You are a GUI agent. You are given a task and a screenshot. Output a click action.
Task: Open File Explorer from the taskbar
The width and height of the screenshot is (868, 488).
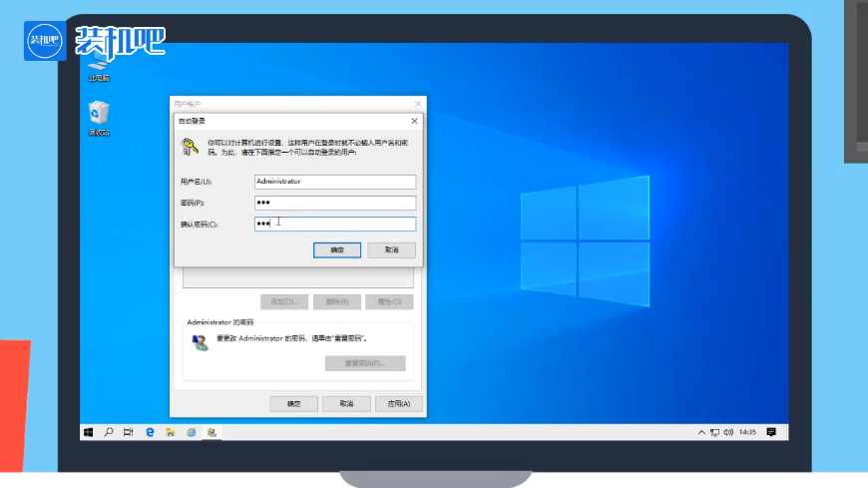coord(171,432)
